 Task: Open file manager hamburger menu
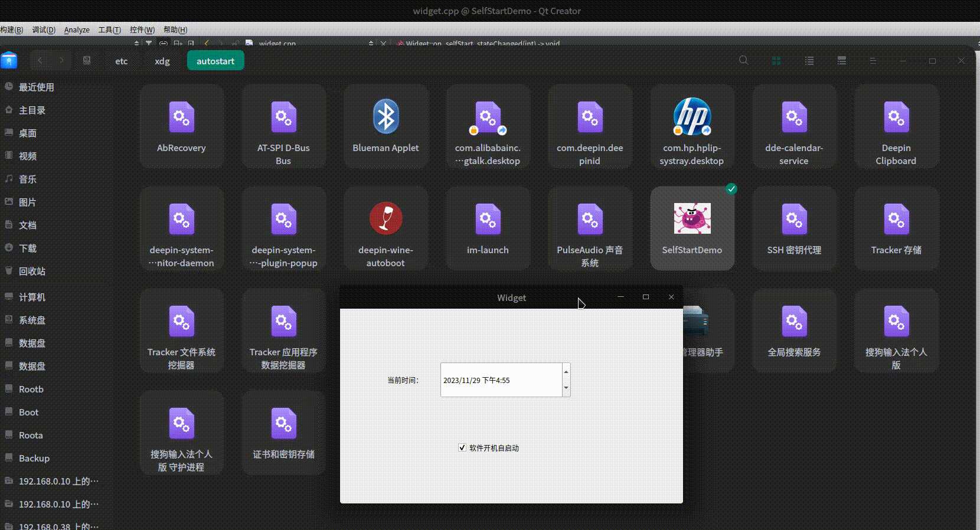click(873, 61)
